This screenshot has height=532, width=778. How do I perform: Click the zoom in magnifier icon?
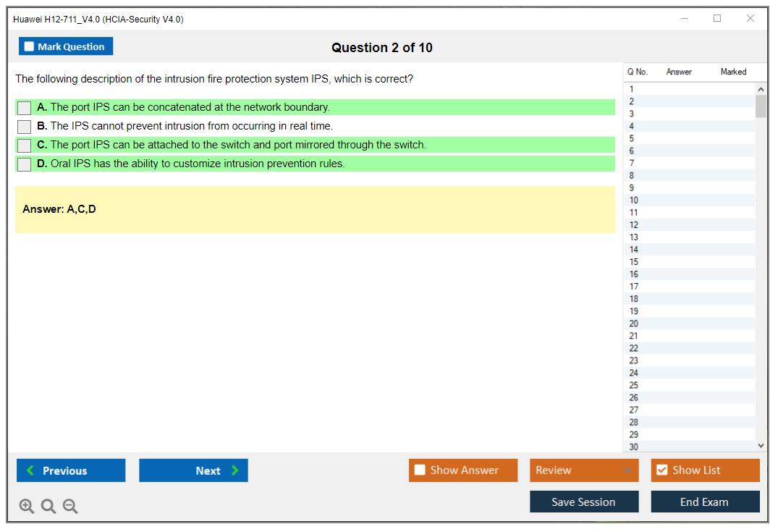pyautogui.click(x=27, y=507)
